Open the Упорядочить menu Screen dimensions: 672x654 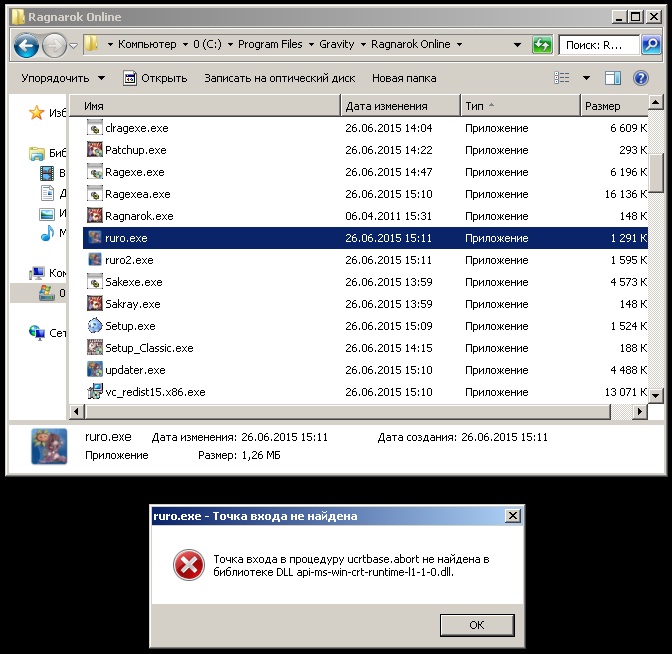pyautogui.click(x=63, y=78)
